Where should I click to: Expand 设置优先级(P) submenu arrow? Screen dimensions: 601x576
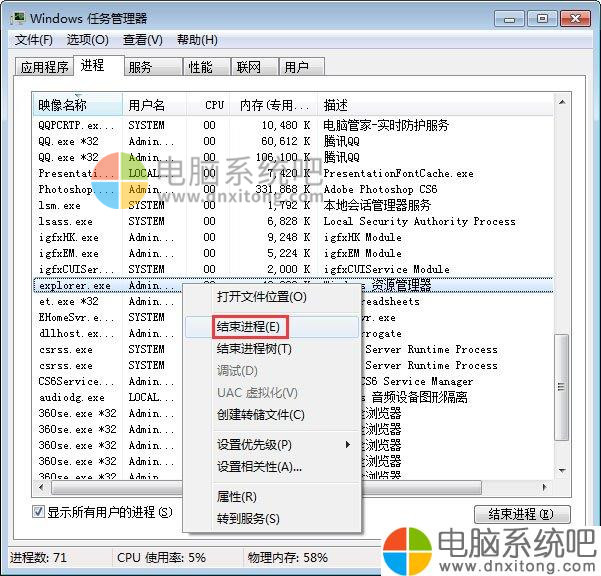[x=347, y=445]
